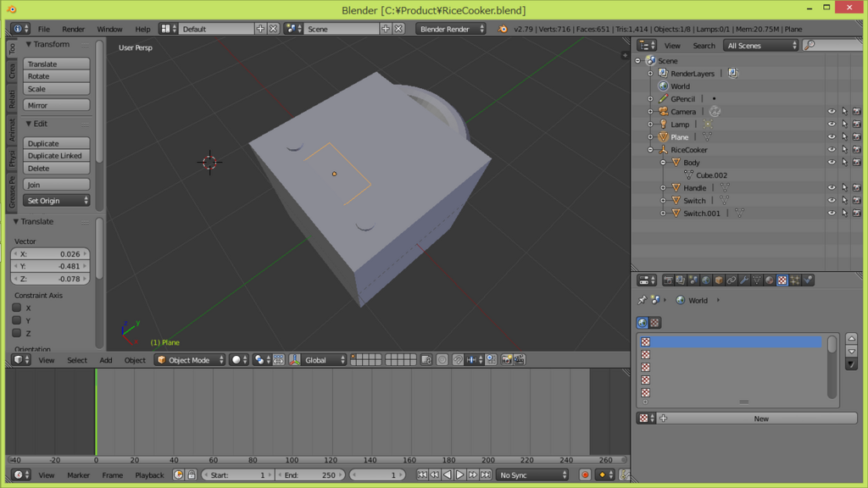Viewport: 868px width, 488px height.
Task: Open the Particles properties tab icon
Action: [795, 280]
